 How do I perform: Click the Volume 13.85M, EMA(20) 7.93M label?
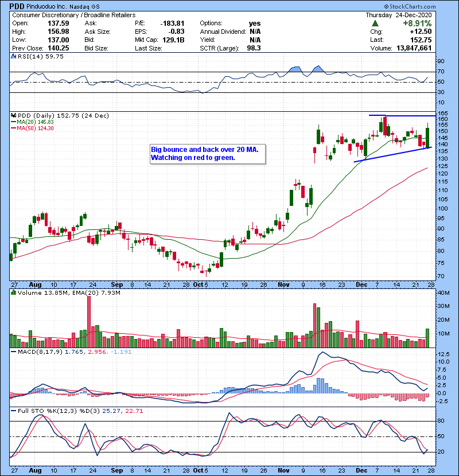point(69,292)
